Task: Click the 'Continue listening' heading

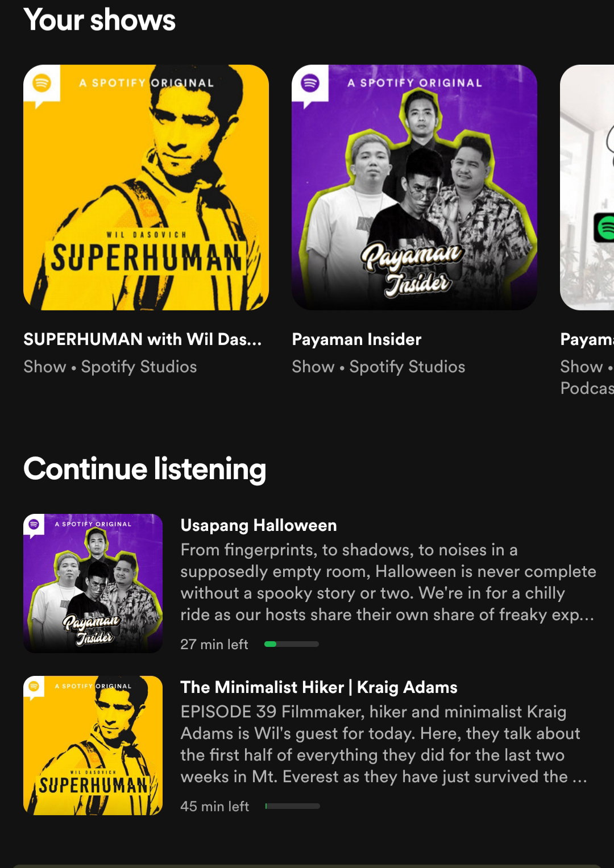Action: pos(145,469)
